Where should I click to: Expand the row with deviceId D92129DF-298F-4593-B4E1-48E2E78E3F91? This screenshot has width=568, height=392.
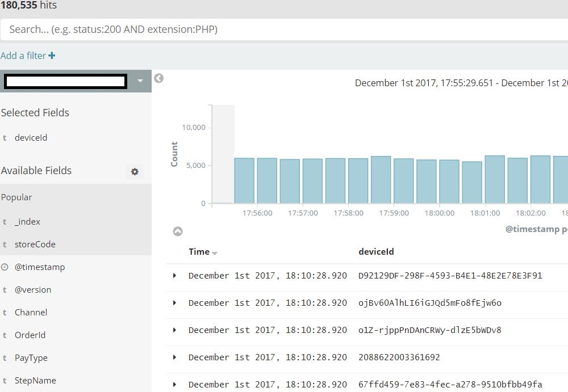coord(174,276)
